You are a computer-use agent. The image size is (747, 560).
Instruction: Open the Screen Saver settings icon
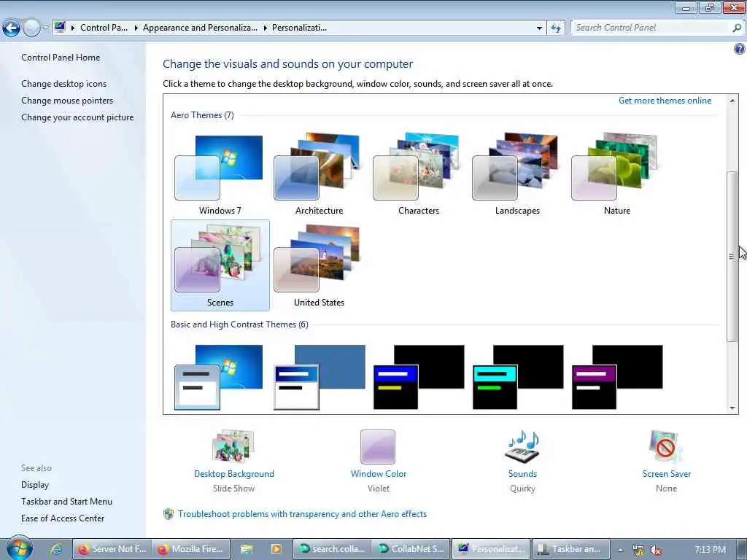click(666, 446)
